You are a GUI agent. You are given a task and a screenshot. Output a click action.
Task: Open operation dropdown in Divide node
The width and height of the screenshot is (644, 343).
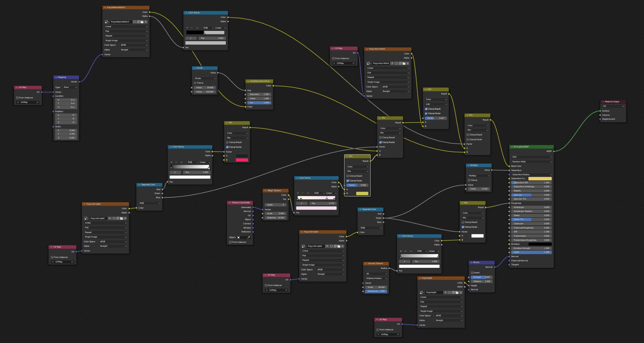pos(205,78)
